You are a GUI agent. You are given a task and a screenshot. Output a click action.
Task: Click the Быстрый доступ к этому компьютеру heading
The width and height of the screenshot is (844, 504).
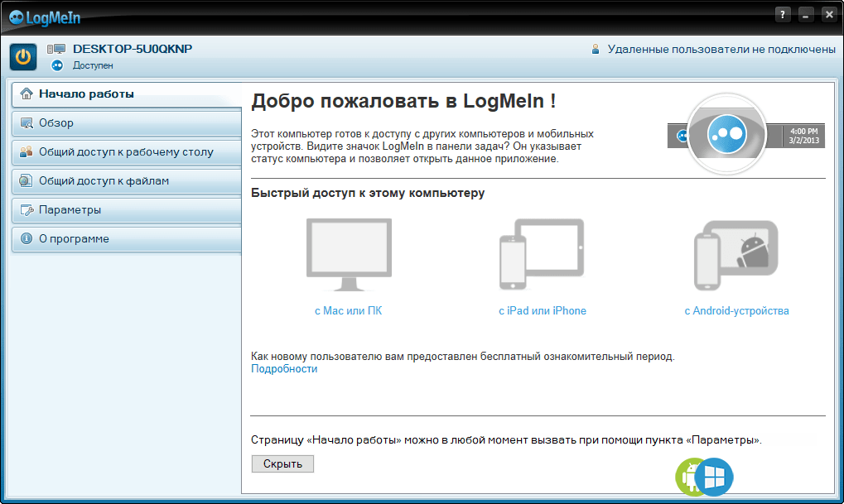pyautogui.click(x=368, y=193)
